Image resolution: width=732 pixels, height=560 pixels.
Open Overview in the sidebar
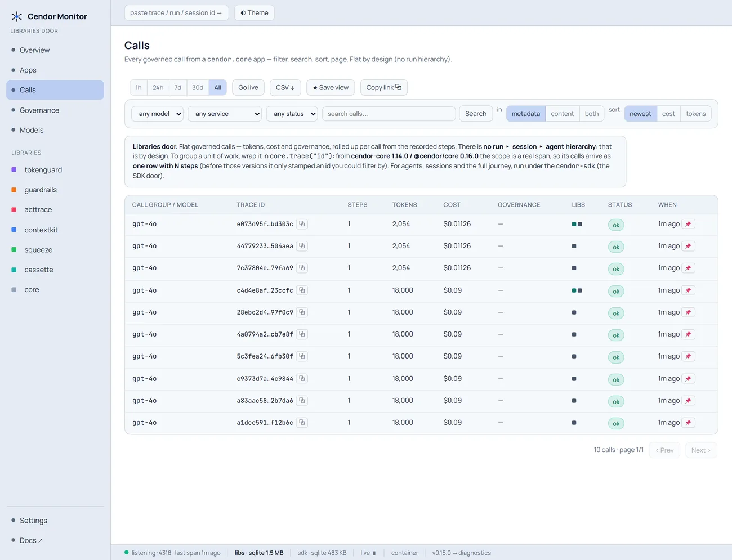click(55, 50)
